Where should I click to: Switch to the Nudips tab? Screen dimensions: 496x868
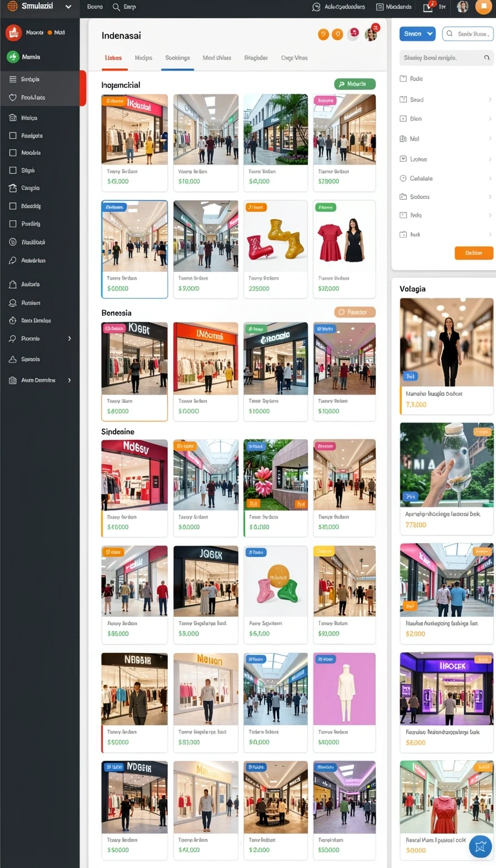pyautogui.click(x=143, y=58)
